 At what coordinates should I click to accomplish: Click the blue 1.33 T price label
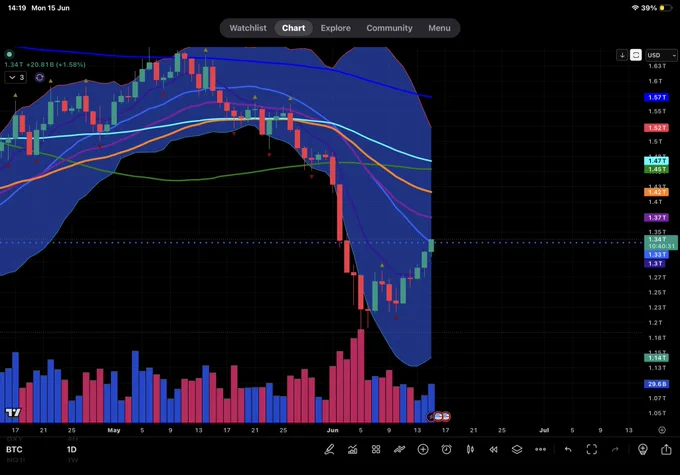pyautogui.click(x=657, y=254)
